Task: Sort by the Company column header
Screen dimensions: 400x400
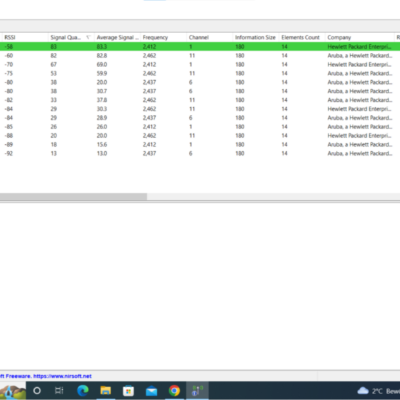Action: [x=359, y=37]
